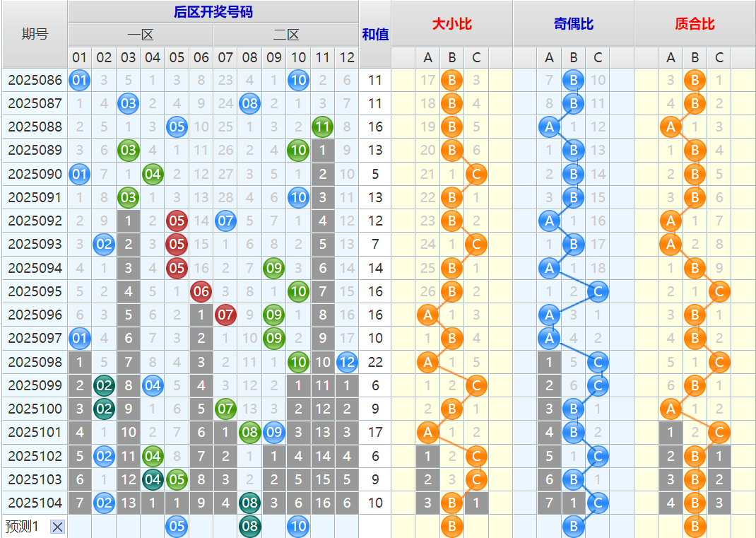Click the 后区开奖号码 header
Screen dimensions: 756x538
[x=213, y=12]
